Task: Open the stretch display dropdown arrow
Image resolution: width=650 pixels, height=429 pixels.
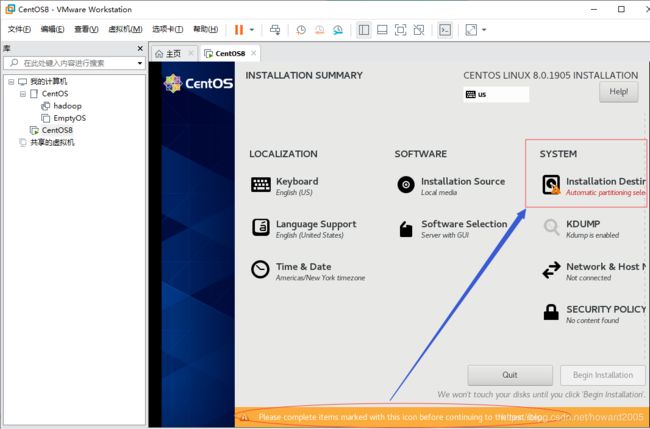Action: pos(484,29)
